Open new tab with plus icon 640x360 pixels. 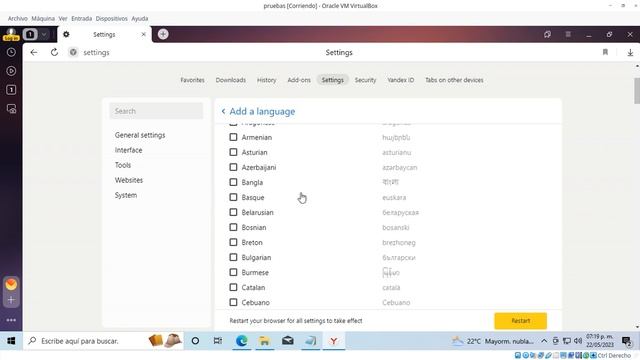tap(163, 34)
